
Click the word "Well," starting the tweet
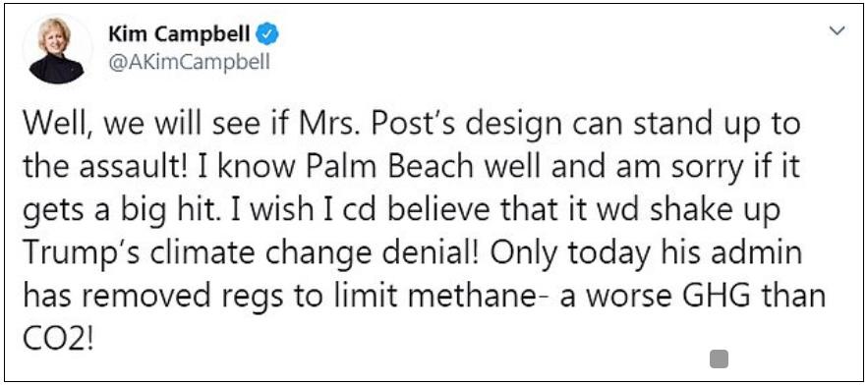[52, 126]
